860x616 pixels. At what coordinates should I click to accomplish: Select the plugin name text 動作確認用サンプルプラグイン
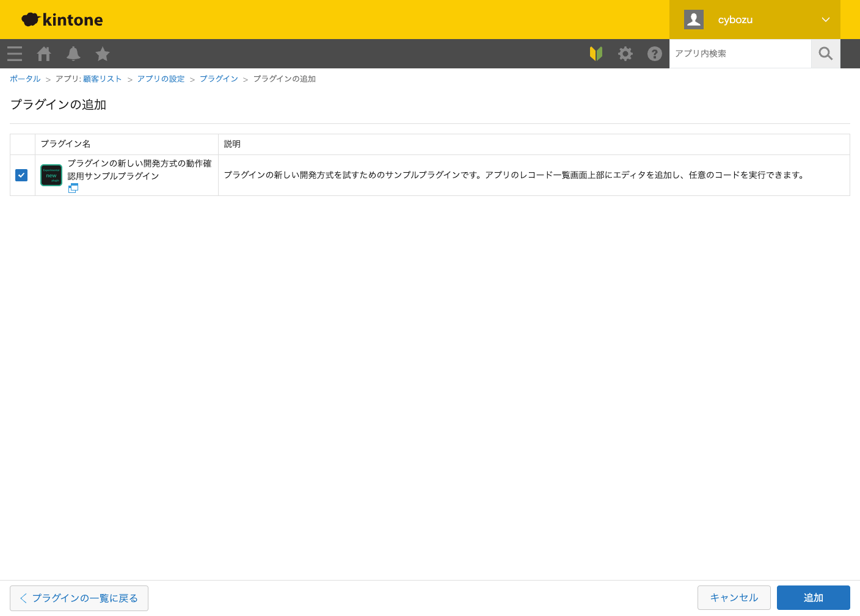(x=139, y=170)
